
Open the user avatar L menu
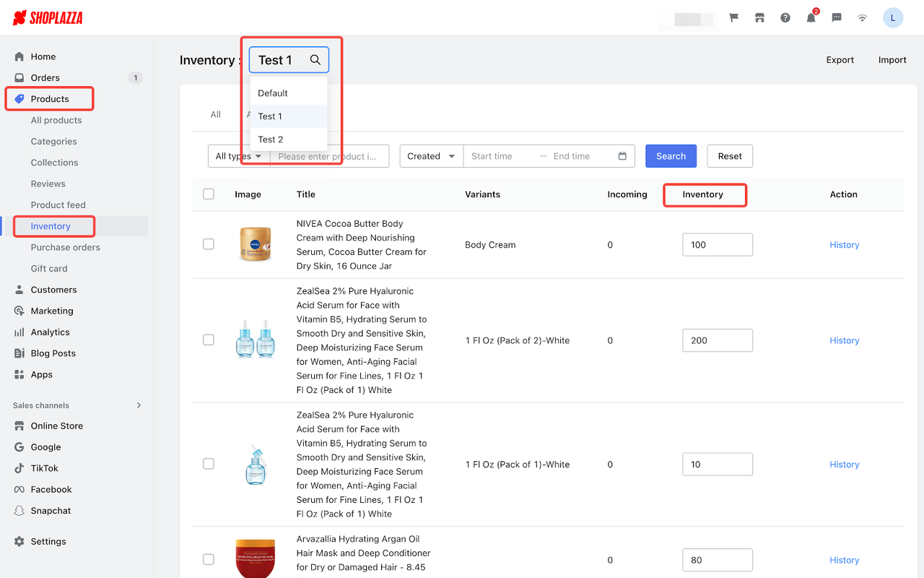[x=893, y=17]
